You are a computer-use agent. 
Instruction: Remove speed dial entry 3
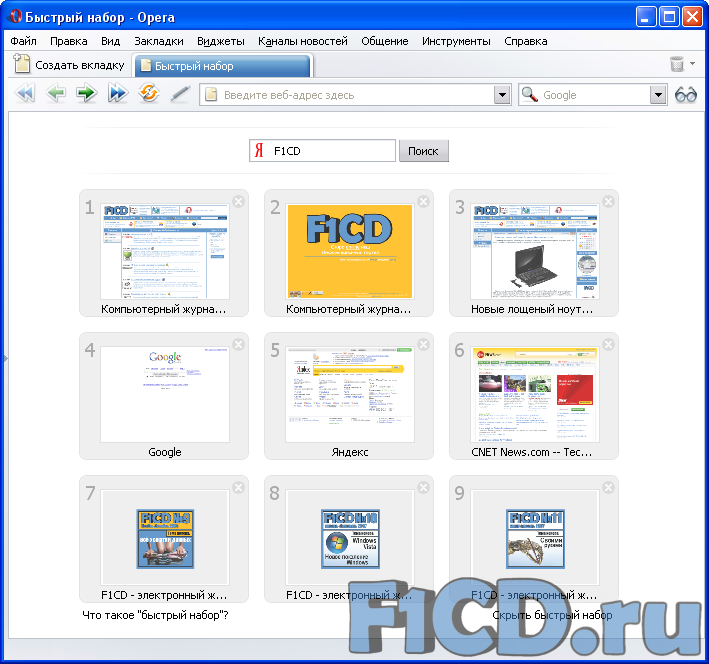click(x=609, y=201)
